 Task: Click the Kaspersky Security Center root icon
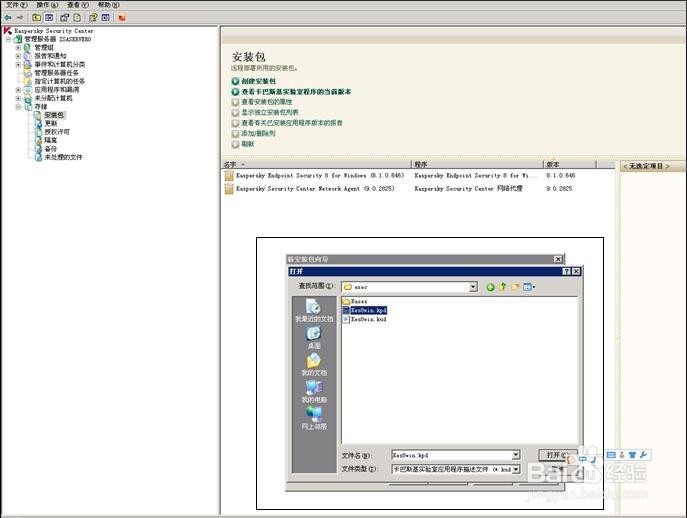7,31
